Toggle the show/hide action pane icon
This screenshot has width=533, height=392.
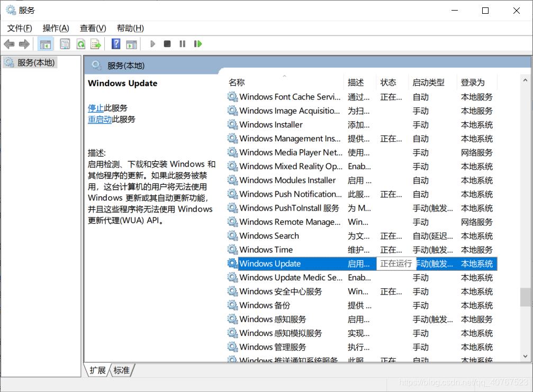tap(131, 44)
